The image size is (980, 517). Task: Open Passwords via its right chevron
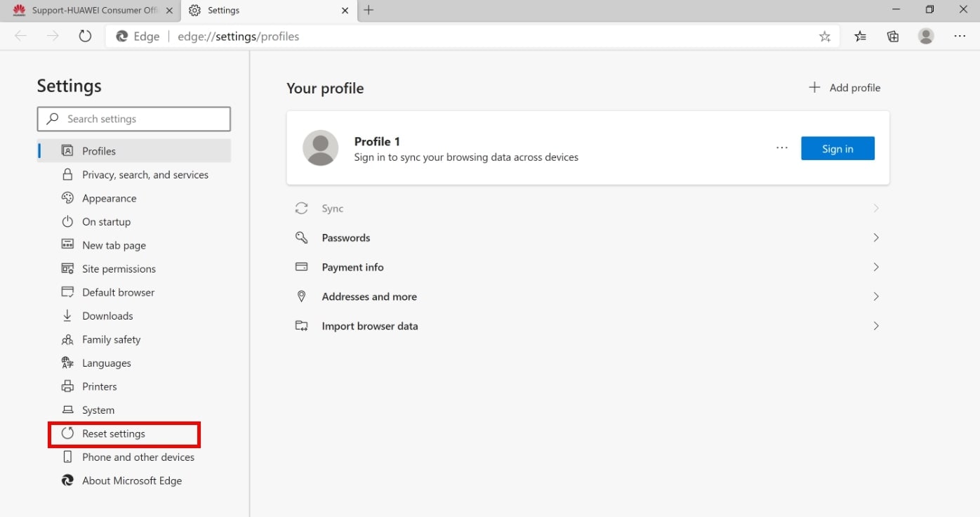click(876, 237)
